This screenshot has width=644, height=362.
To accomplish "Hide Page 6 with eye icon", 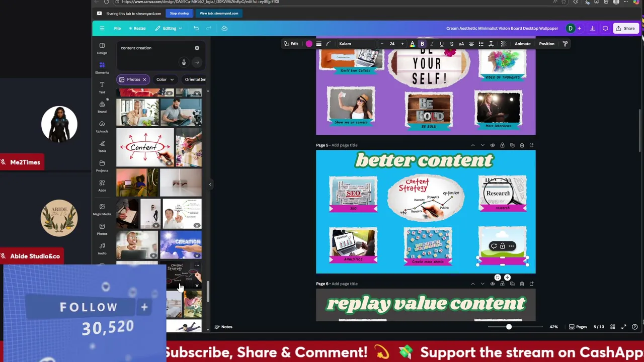I will point(493,284).
